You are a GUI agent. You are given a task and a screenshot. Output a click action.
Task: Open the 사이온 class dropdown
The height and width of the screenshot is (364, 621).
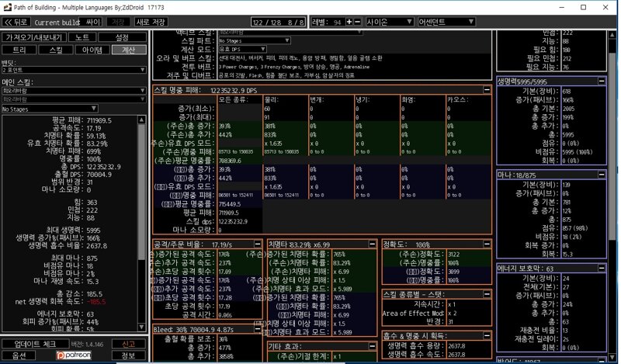(x=390, y=22)
